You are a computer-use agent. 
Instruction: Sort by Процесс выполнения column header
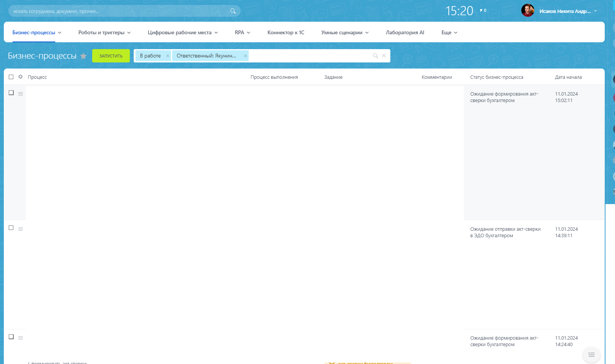[x=274, y=77]
